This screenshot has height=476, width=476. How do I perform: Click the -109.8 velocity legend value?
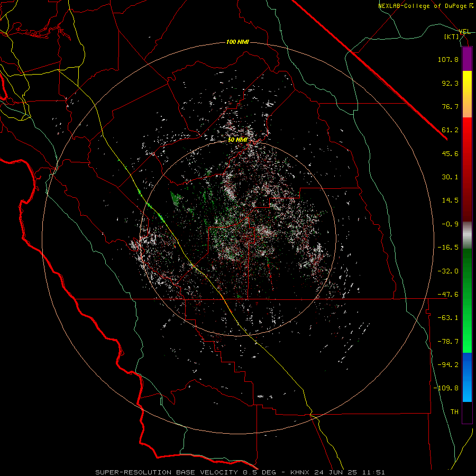446,388
